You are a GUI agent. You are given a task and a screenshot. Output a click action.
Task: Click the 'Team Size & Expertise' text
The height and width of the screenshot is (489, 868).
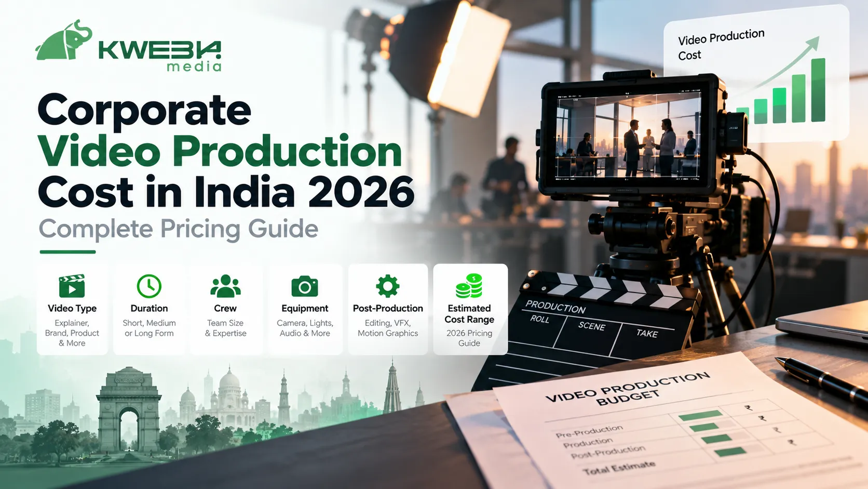[225, 328]
